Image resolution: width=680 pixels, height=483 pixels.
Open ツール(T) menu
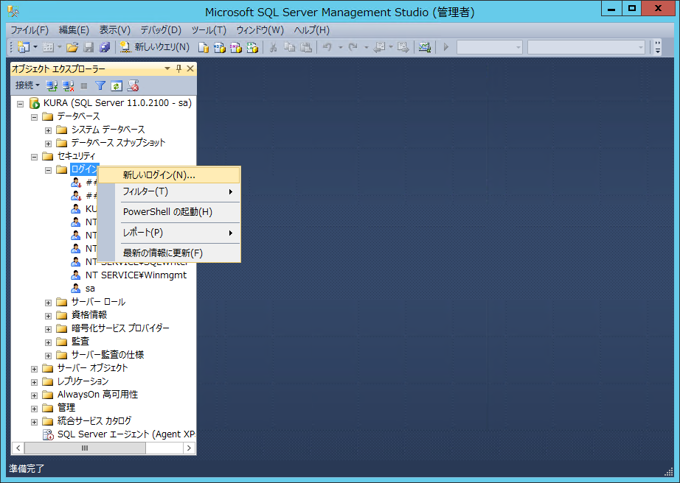tap(209, 30)
